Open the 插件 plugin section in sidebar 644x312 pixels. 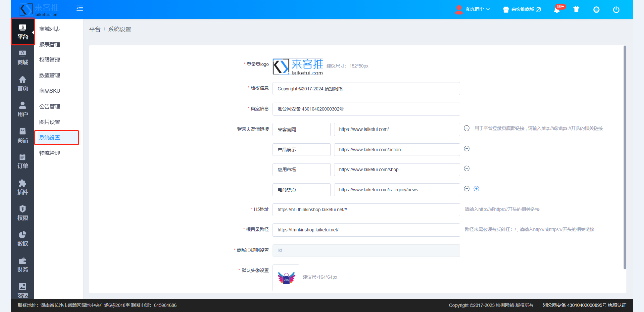(22, 187)
